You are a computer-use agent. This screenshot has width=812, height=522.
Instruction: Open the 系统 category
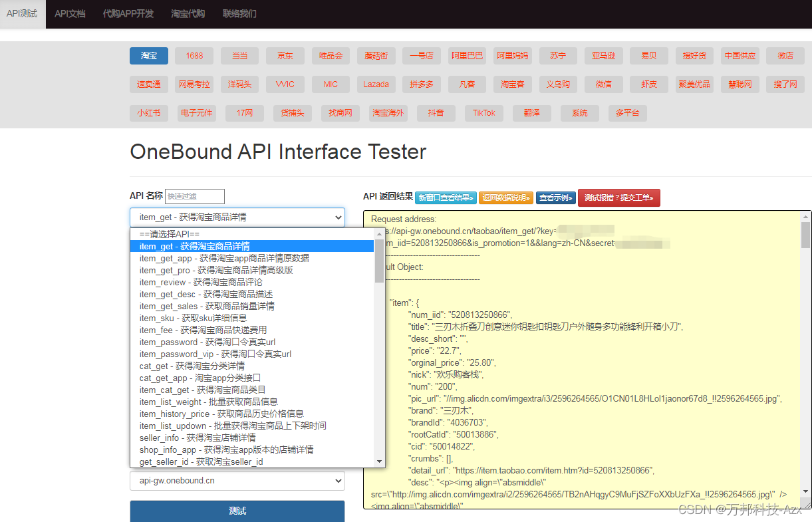pos(579,113)
